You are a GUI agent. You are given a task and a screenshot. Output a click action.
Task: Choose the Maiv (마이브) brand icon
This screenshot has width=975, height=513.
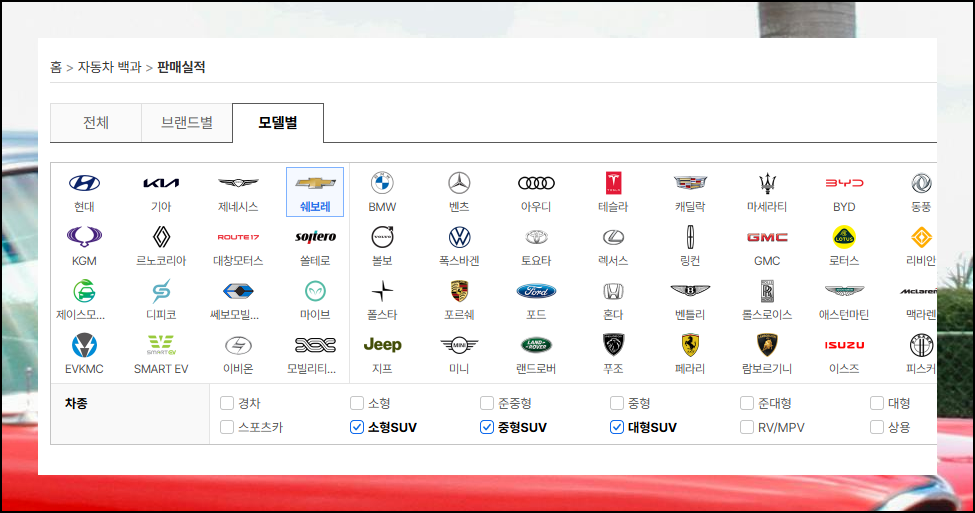(315, 291)
